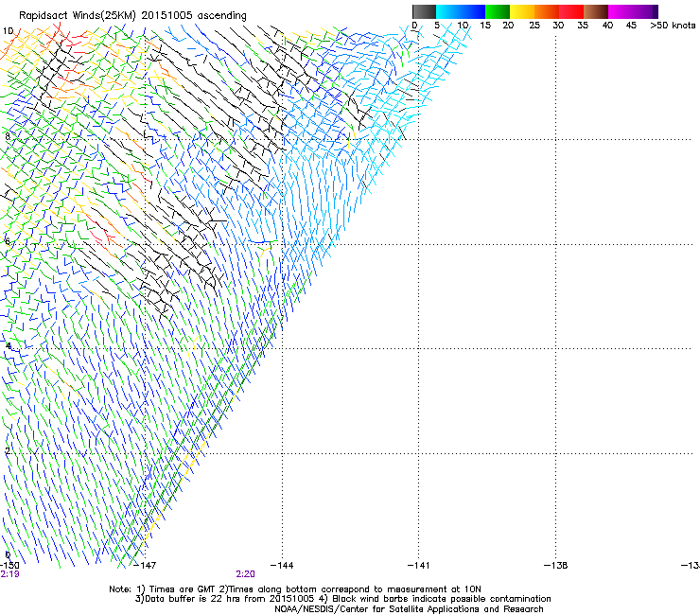Click the longitude label '-144'

282,566
